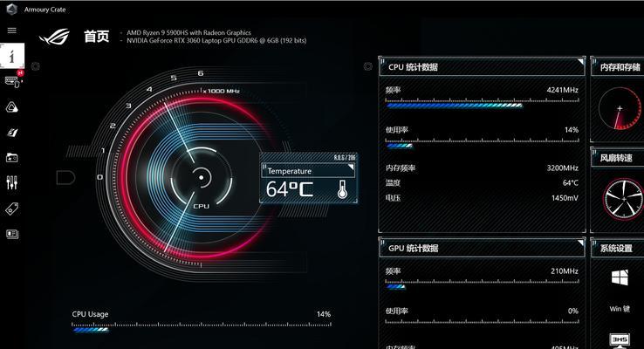Click the spinning fan speed graphic
This screenshot has width=644, height=349.
623,199
